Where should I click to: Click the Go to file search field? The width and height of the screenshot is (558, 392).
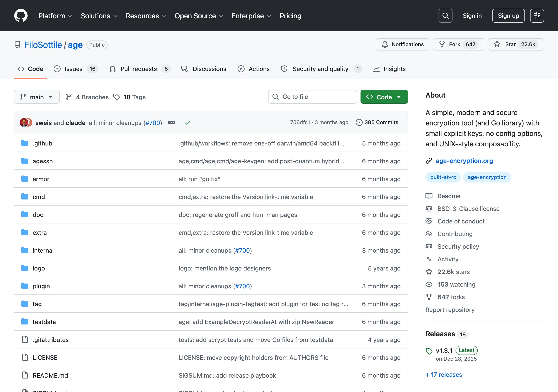[312, 97]
